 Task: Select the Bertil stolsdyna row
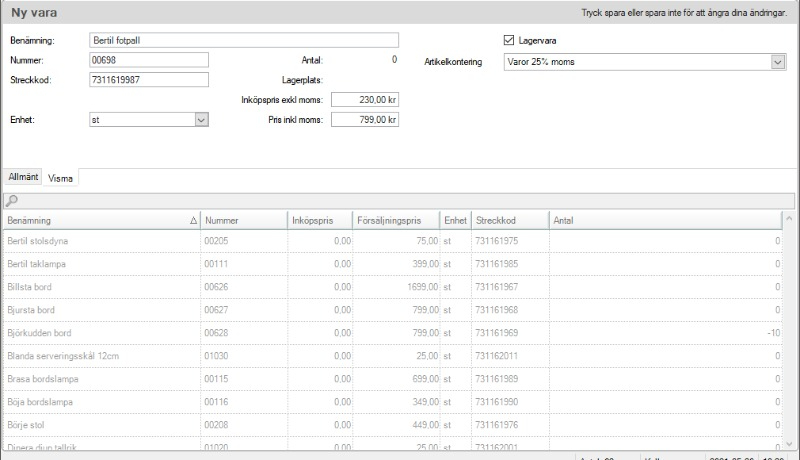click(x=392, y=241)
